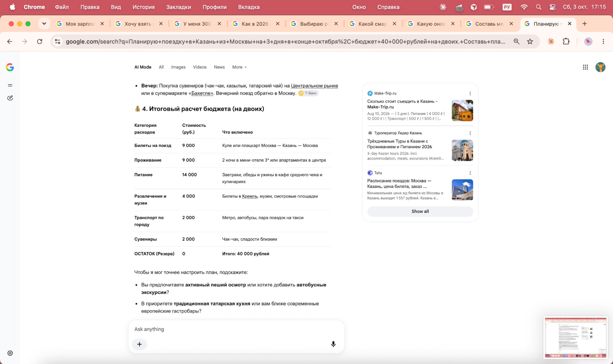This screenshot has width=613, height=364.
Task: Select the All results tab
Action: click(x=161, y=67)
